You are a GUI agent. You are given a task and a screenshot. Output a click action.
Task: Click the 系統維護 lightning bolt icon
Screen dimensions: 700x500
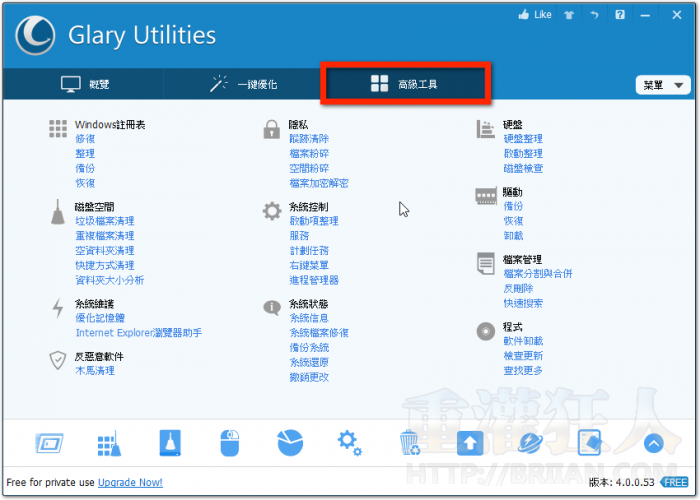tap(58, 308)
